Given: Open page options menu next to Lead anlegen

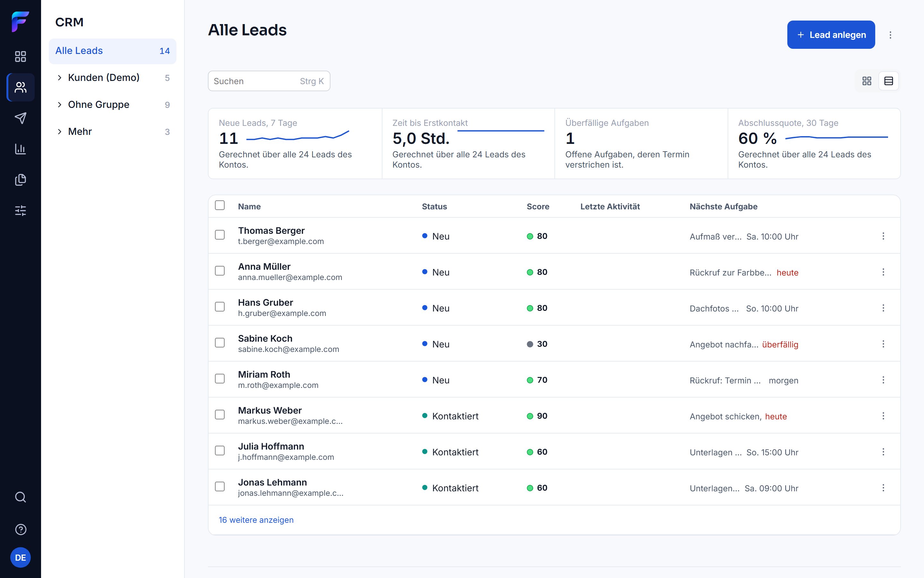Looking at the screenshot, I should click(890, 35).
